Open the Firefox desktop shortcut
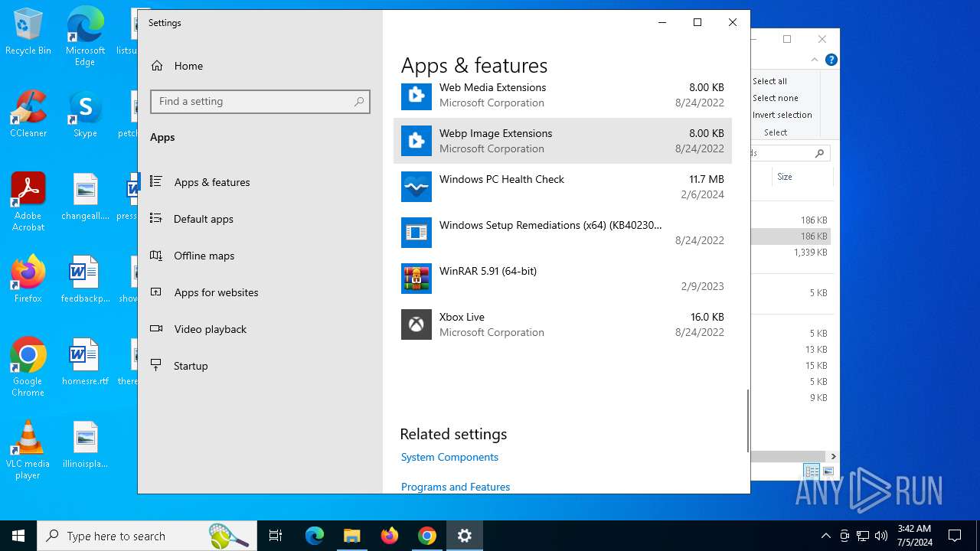The height and width of the screenshot is (551, 980). coord(28,279)
